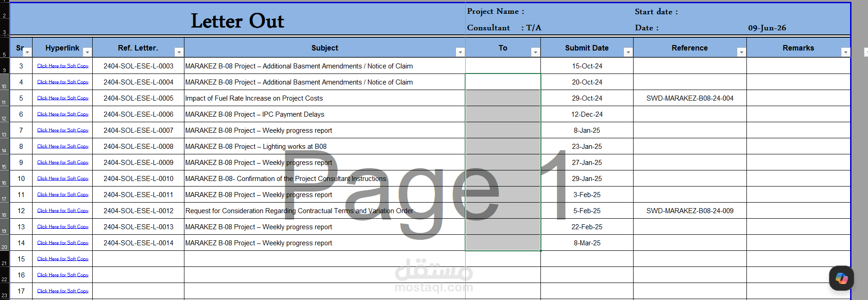Open soft copy link for Sr 7
The image size is (868, 300).
pyautogui.click(x=63, y=130)
